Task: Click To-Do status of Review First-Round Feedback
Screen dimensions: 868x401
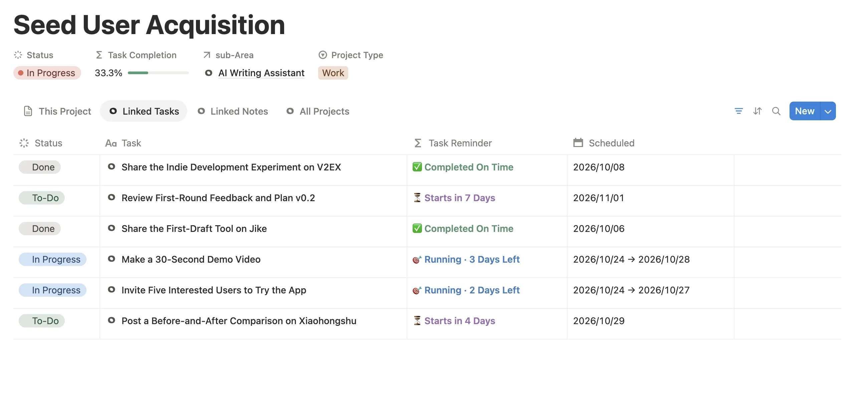Action: tap(42, 197)
